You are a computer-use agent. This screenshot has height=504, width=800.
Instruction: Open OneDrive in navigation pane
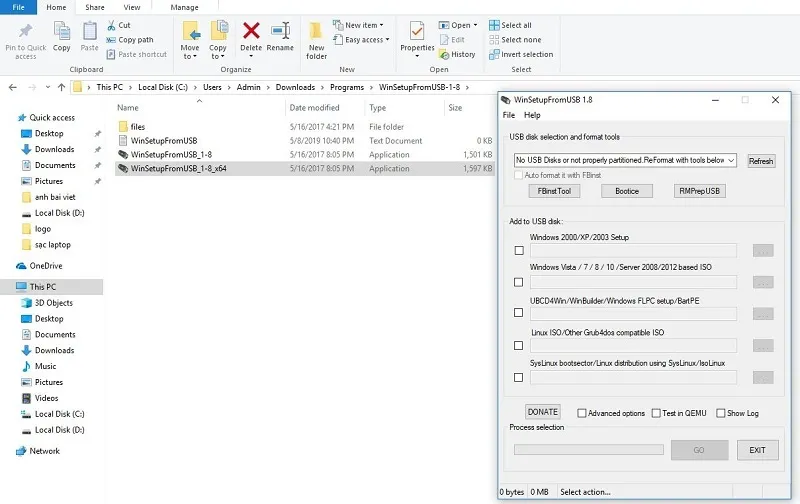coord(40,266)
